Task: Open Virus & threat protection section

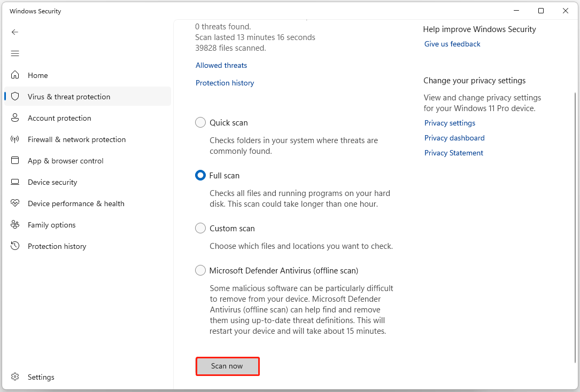Action: click(x=88, y=97)
